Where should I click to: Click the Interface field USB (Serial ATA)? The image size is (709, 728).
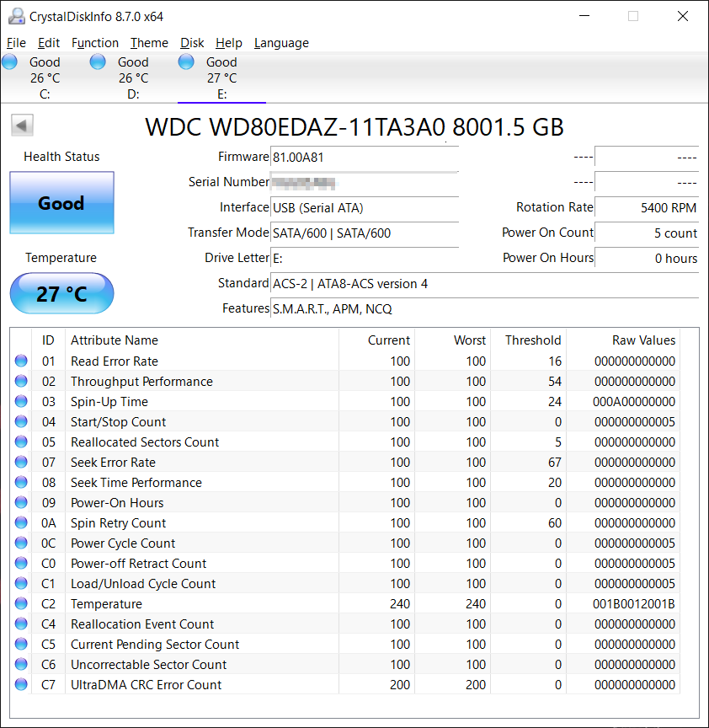coord(365,207)
